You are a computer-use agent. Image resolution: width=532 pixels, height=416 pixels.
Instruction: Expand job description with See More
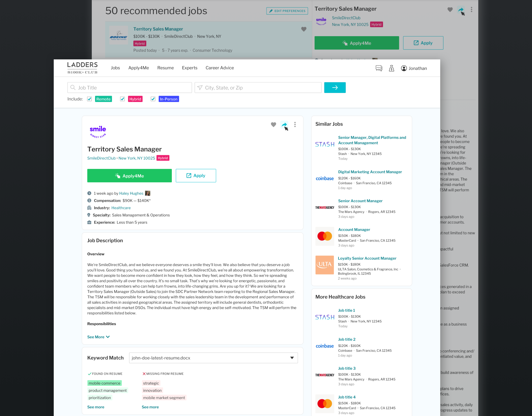click(98, 337)
